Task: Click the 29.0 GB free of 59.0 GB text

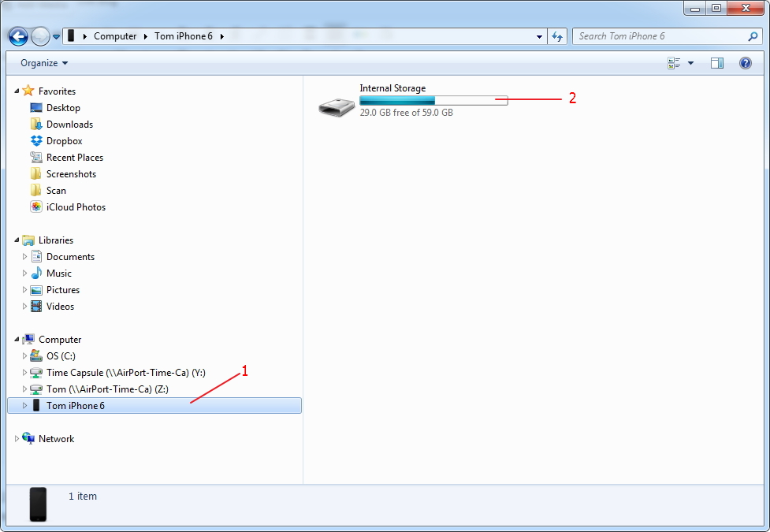Action: pos(406,113)
